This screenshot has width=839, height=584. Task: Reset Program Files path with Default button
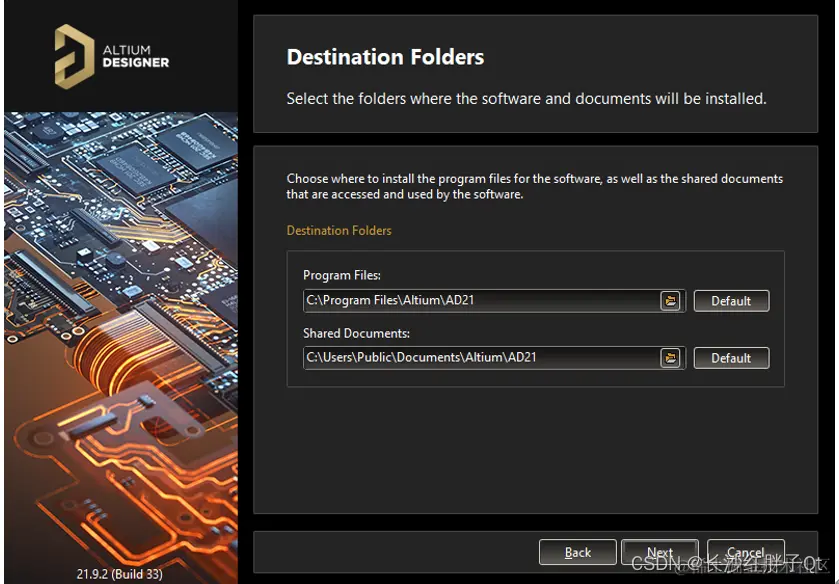731,301
